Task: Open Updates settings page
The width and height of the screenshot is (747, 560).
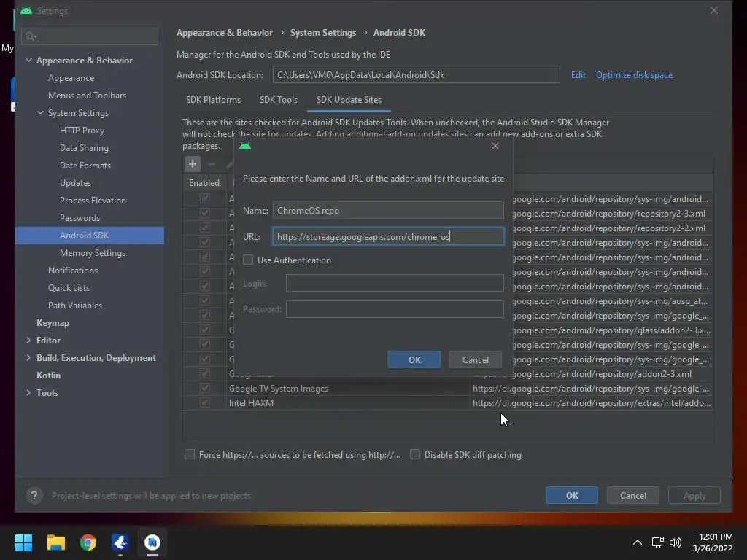Action: pyautogui.click(x=75, y=183)
